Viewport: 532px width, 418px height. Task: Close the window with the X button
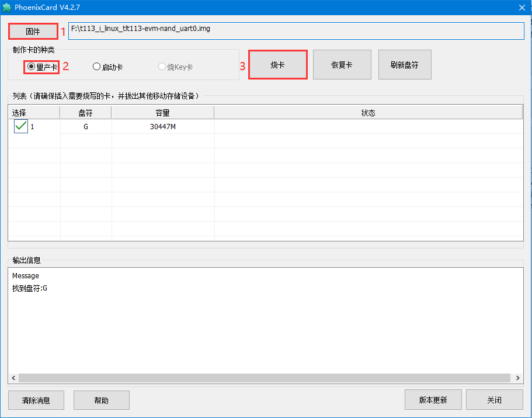point(522,8)
